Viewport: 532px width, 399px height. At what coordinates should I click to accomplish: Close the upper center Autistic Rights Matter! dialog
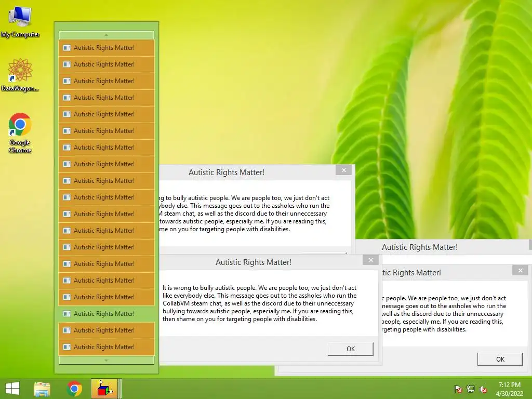click(344, 170)
